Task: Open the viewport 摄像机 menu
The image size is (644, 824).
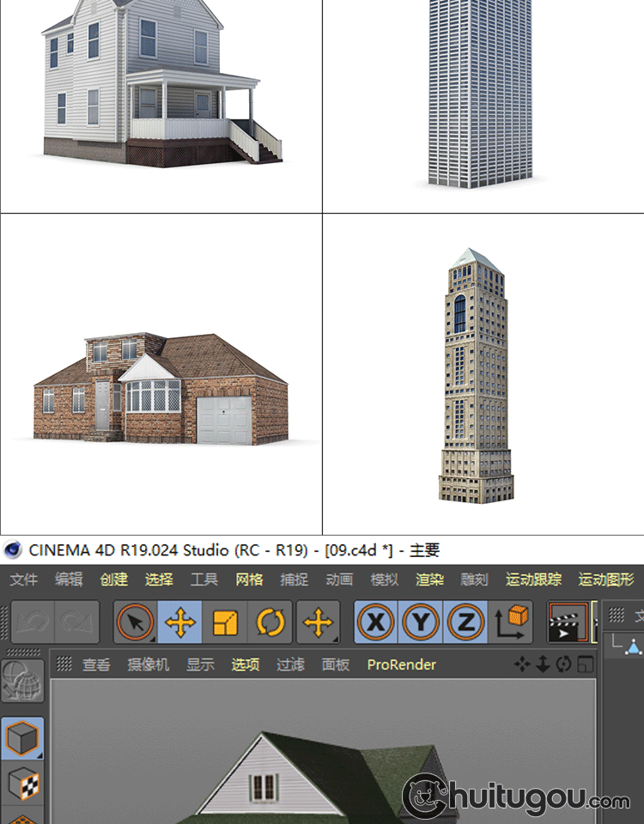Action: [149, 664]
